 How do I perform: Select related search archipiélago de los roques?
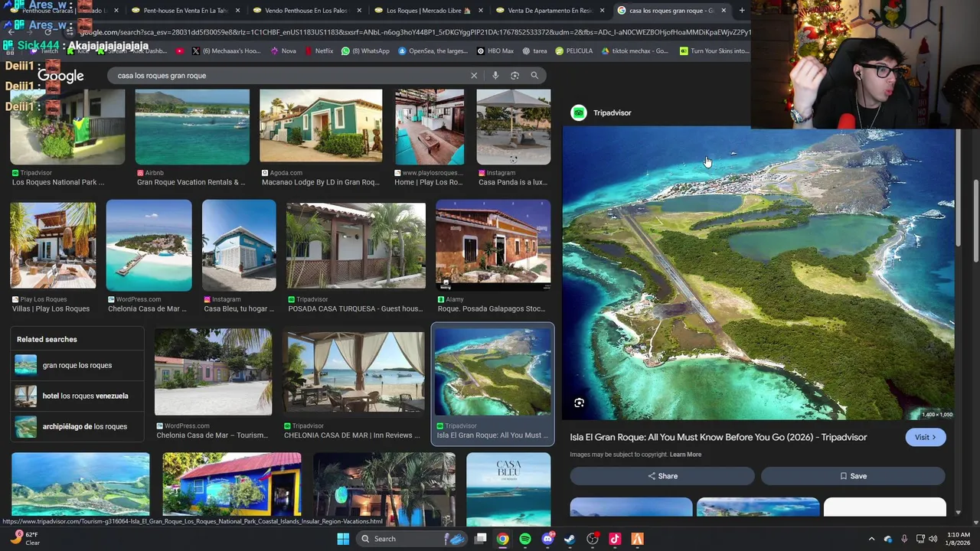pos(77,426)
